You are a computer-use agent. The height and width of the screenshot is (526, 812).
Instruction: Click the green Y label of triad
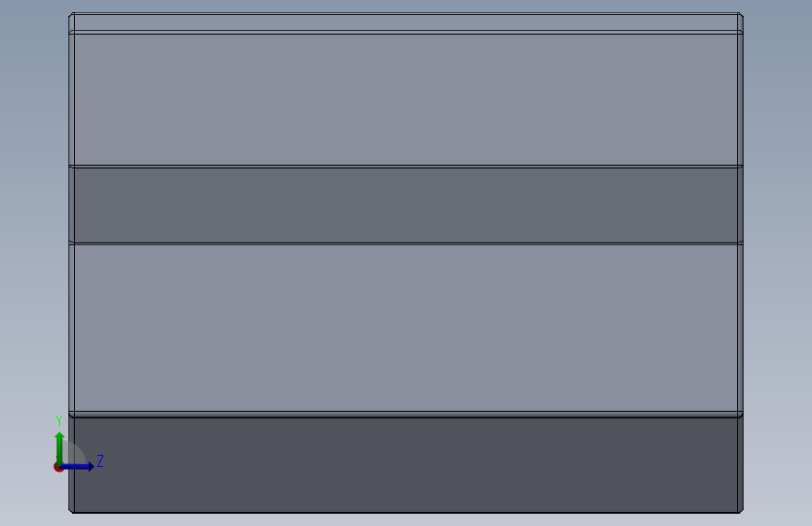tap(59, 421)
